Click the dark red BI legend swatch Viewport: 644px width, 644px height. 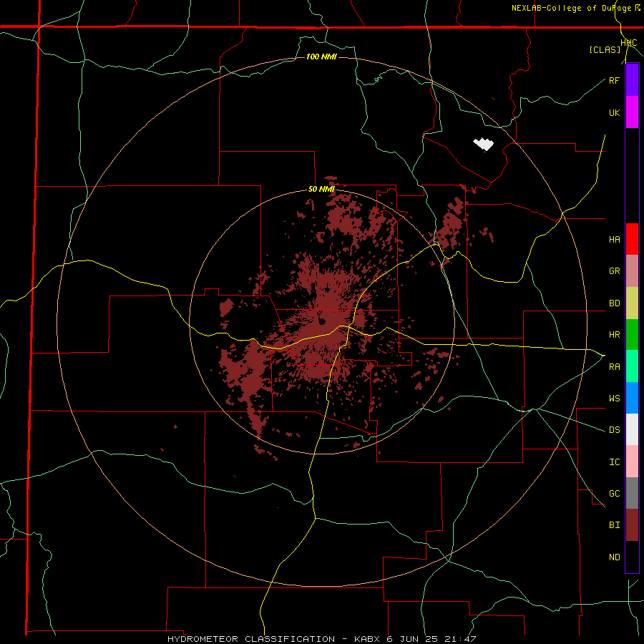tap(632, 525)
